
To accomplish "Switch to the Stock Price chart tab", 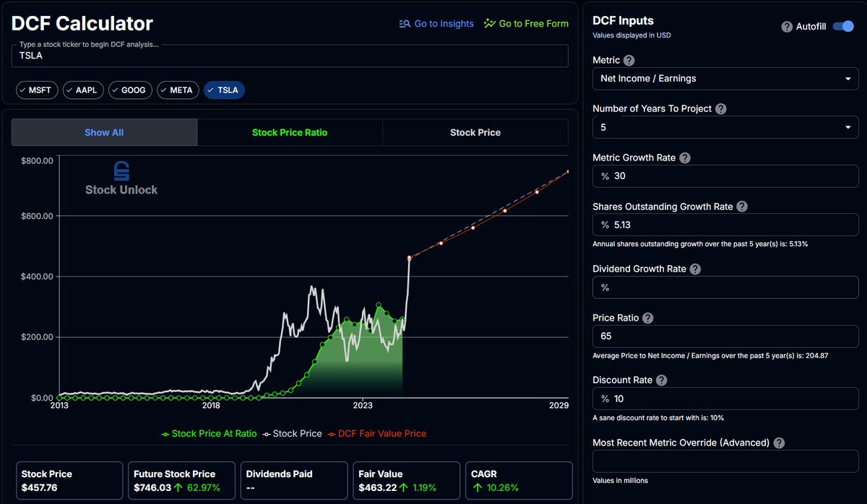I will [475, 133].
